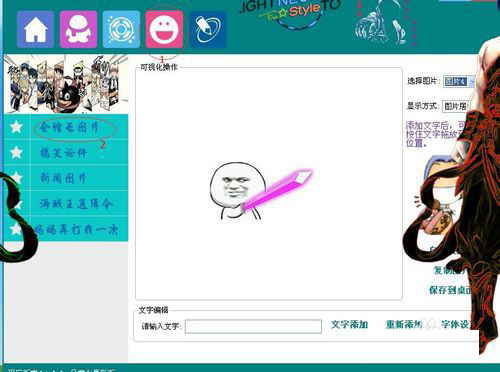Open the 海贼王通缉令 menu entry

76,203
